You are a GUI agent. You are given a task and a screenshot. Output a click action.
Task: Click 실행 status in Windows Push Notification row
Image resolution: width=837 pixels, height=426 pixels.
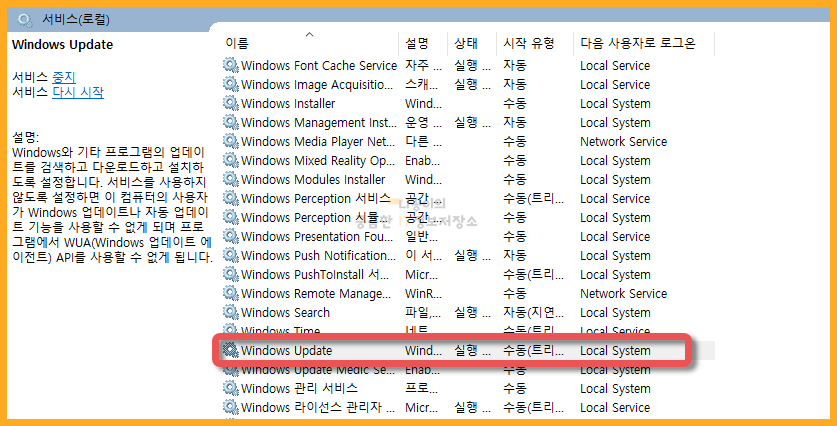pyautogui.click(x=472, y=256)
